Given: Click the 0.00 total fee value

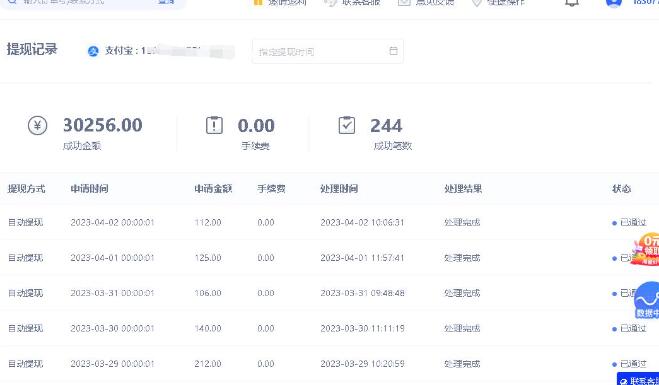Looking at the screenshot, I should coord(256,126).
